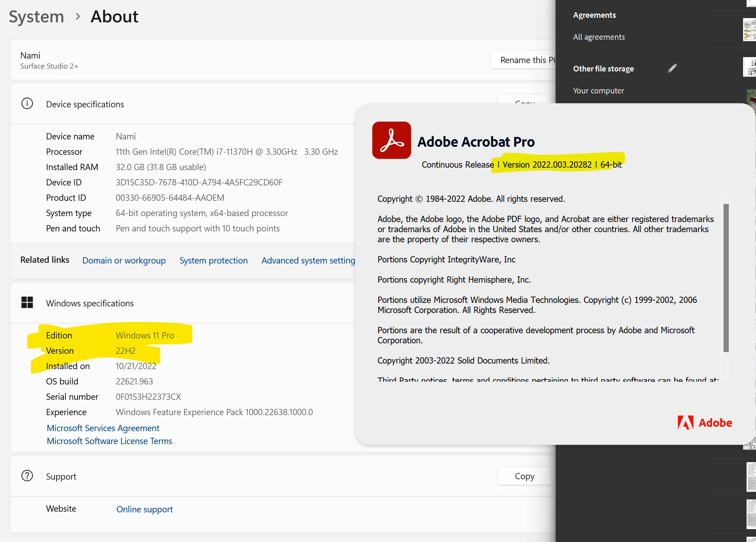
Task: Open Advanced system settings link
Action: pos(308,260)
